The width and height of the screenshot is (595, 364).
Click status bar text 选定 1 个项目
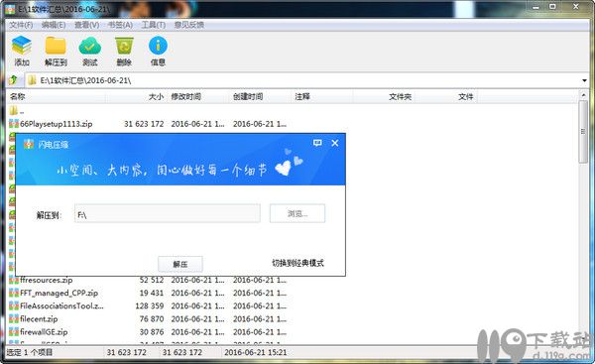pyautogui.click(x=30, y=352)
